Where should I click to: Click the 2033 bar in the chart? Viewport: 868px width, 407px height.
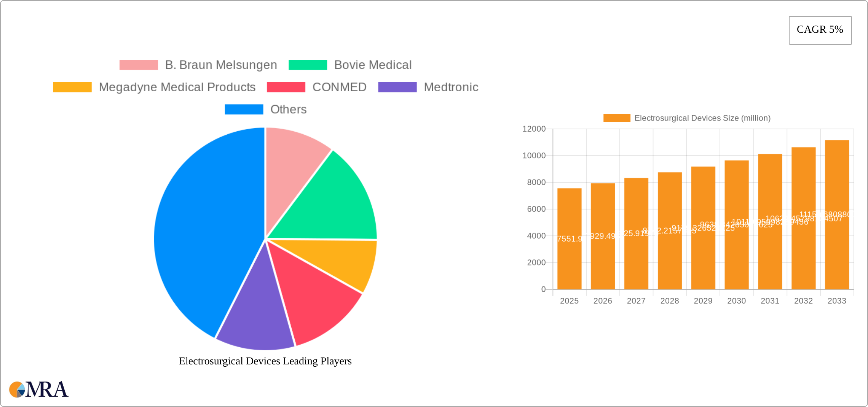tap(837, 215)
